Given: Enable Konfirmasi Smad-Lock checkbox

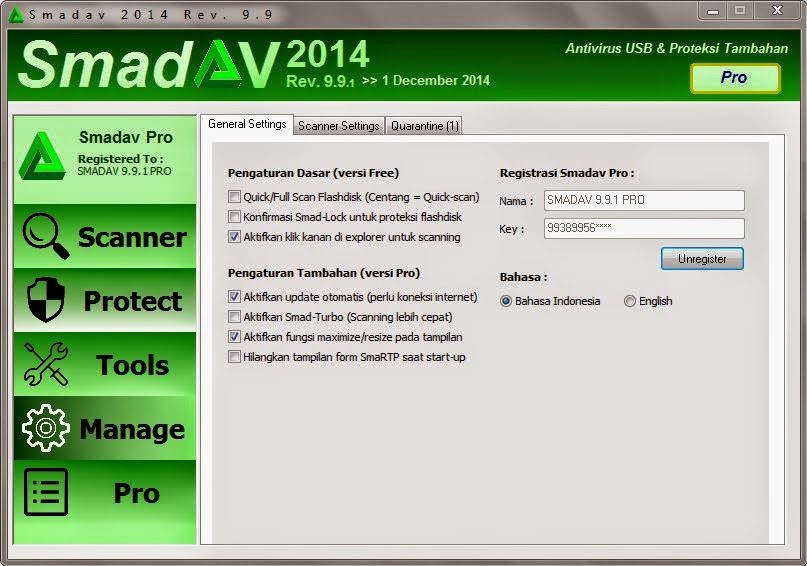Looking at the screenshot, I should 234,217.
